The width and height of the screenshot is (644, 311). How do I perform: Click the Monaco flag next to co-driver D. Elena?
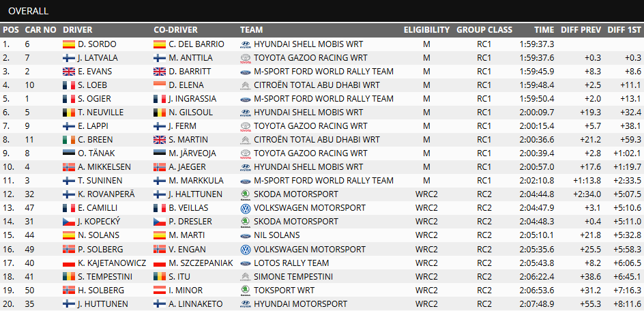[159, 85]
